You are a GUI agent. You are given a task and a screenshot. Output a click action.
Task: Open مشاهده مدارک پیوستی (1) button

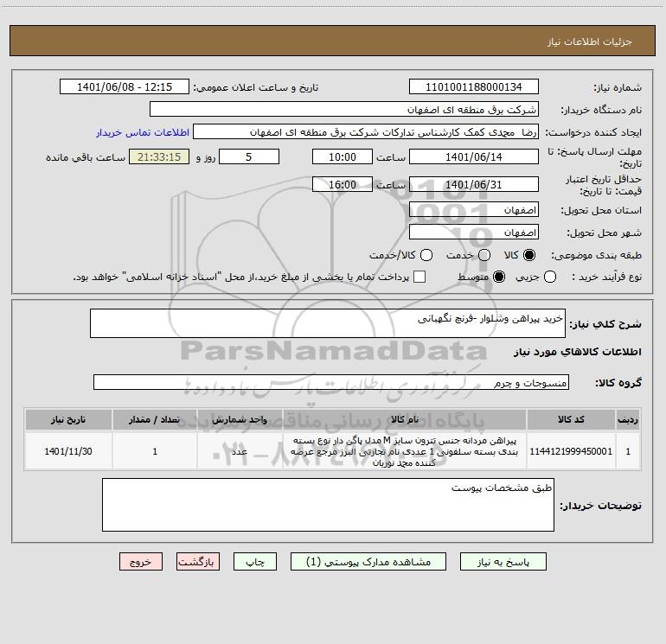pos(368,562)
